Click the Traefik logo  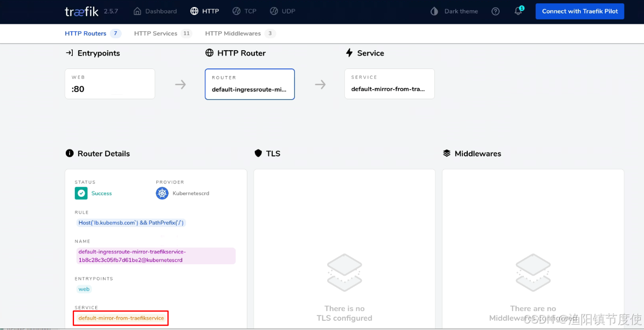pos(81,11)
